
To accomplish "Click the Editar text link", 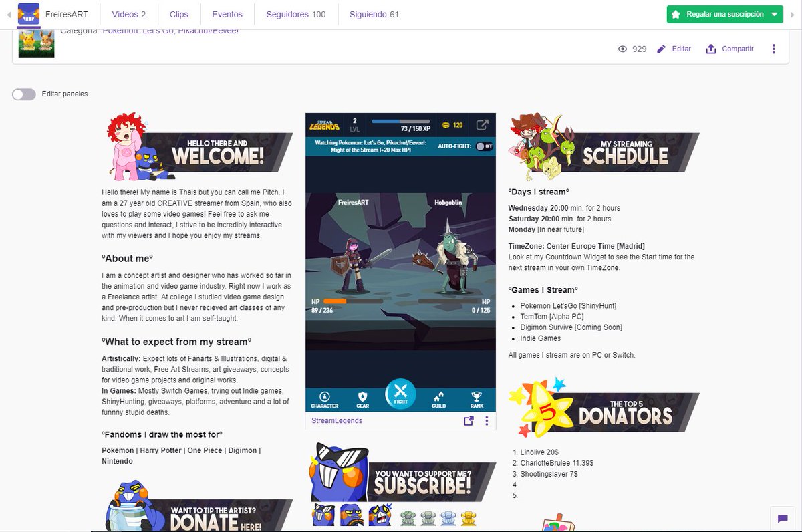I will (682, 49).
